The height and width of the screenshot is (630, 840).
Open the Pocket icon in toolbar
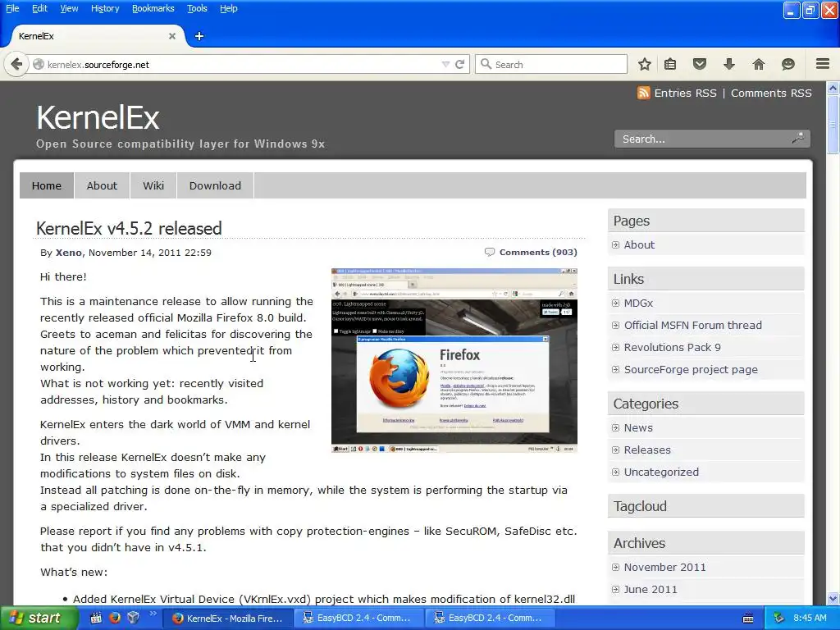[700, 64]
